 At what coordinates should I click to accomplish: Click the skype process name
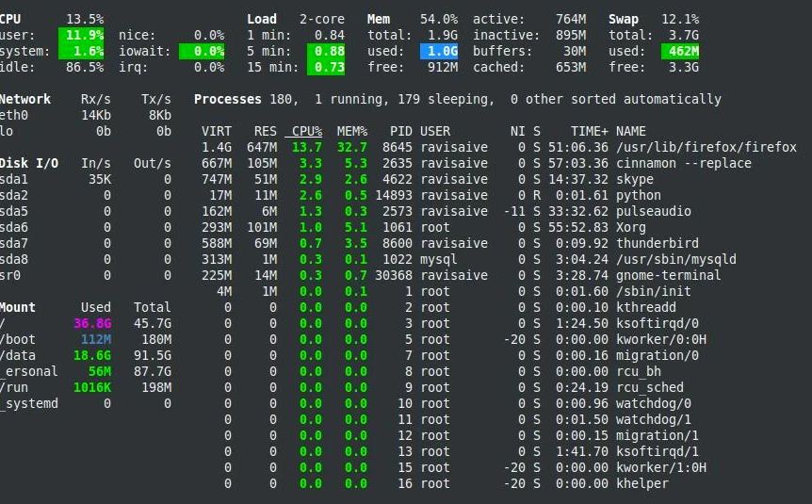(635, 179)
